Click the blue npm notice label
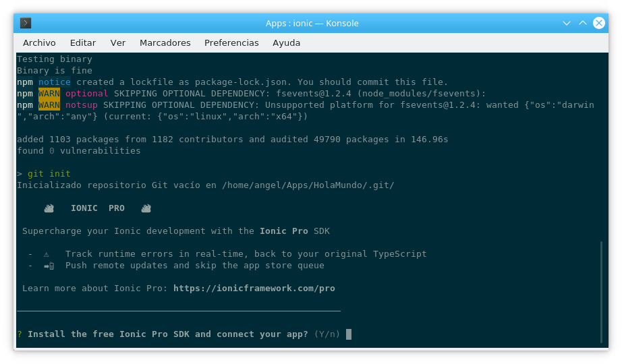 (55, 82)
